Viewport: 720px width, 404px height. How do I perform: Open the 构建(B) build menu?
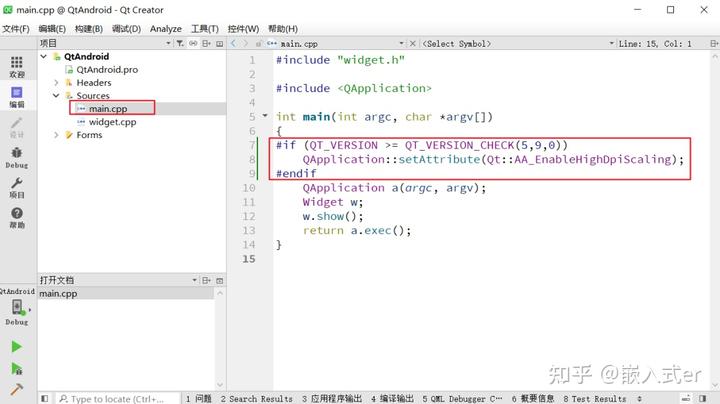click(90, 29)
